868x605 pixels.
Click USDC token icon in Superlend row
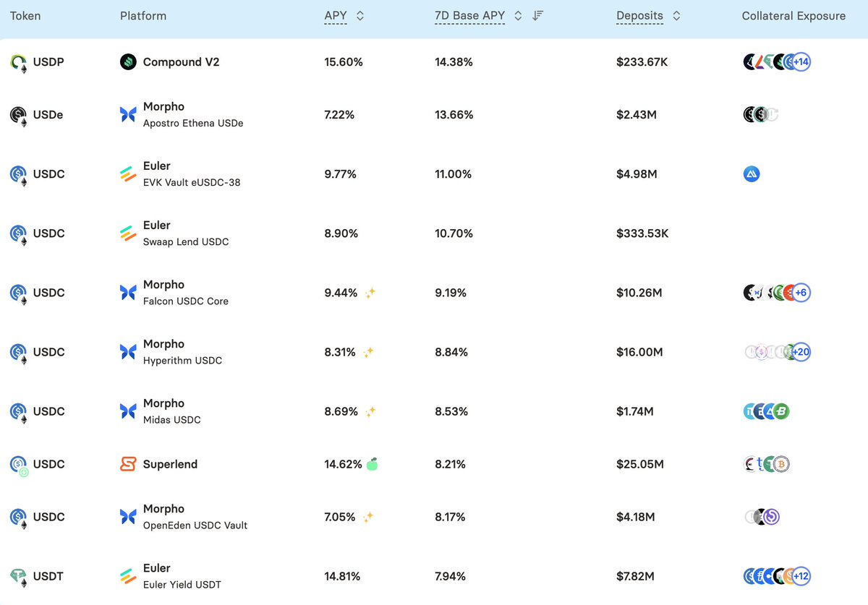point(19,465)
